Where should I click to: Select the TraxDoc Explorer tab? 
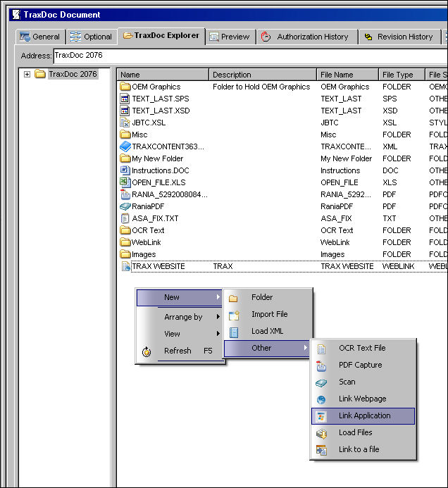(x=161, y=36)
